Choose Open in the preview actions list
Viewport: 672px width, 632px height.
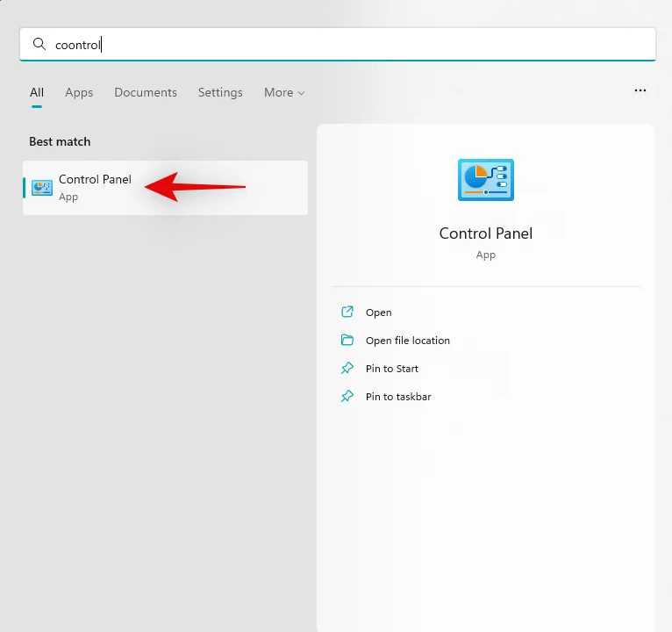click(x=378, y=312)
